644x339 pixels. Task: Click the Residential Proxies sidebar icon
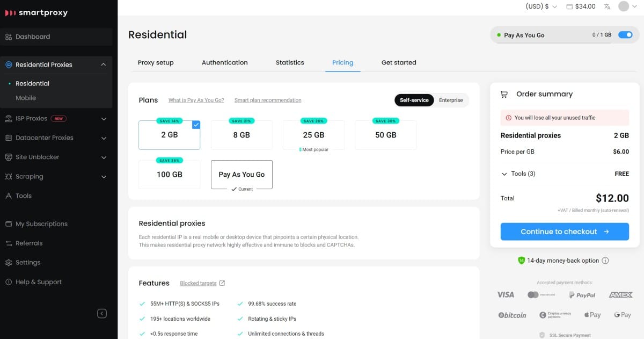9,64
